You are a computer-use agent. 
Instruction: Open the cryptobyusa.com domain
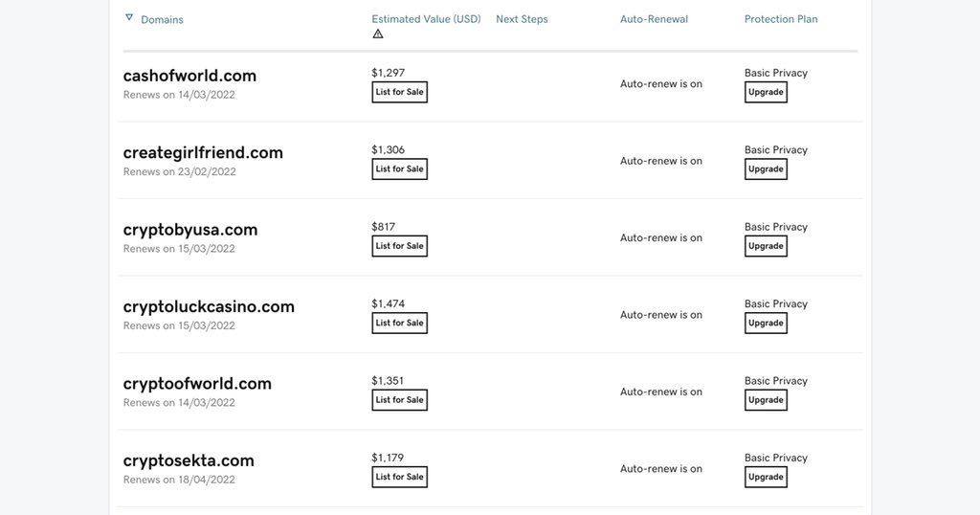(x=190, y=230)
